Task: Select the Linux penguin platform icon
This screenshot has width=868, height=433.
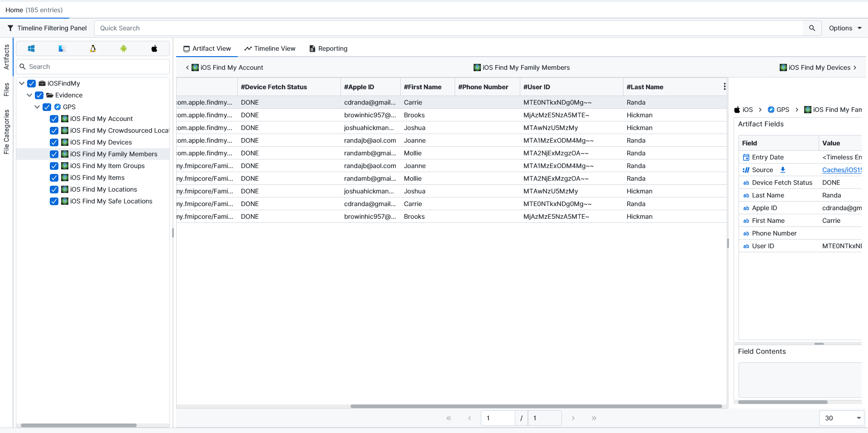Action: [x=93, y=48]
